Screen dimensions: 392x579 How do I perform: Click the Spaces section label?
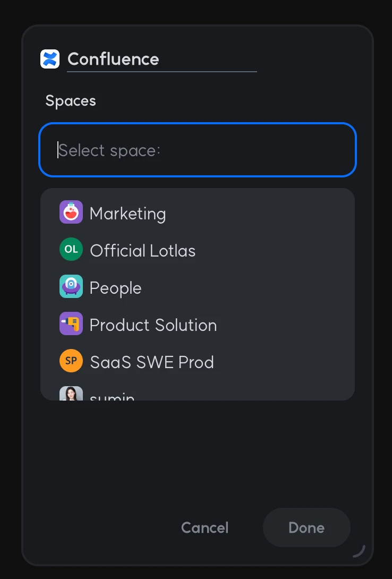71,101
